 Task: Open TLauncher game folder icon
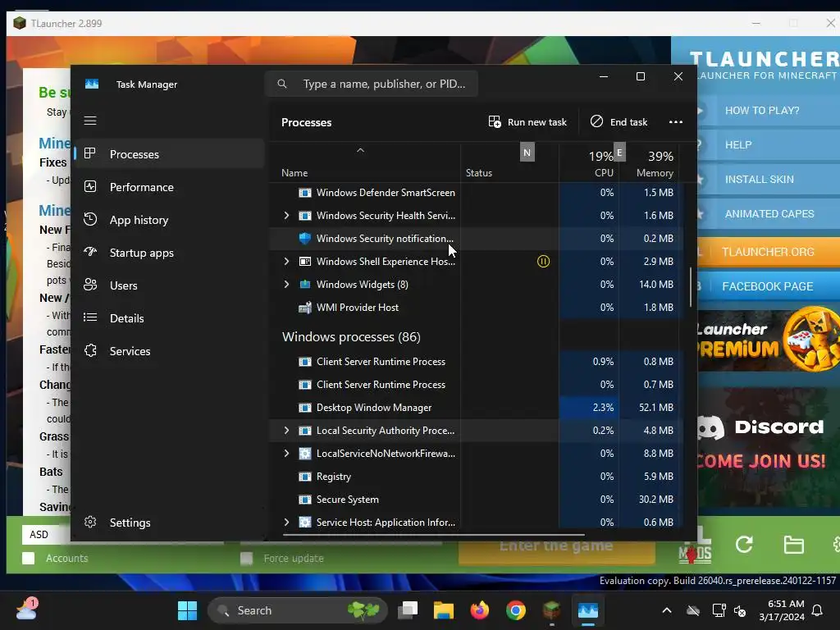click(x=793, y=545)
